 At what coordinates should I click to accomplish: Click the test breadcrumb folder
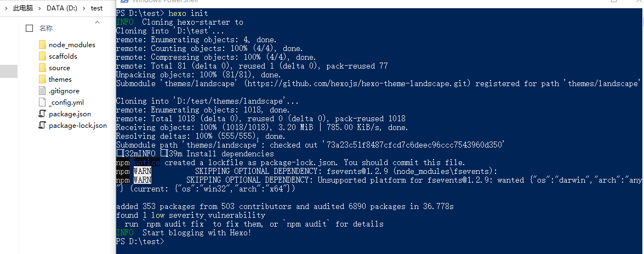[97, 8]
